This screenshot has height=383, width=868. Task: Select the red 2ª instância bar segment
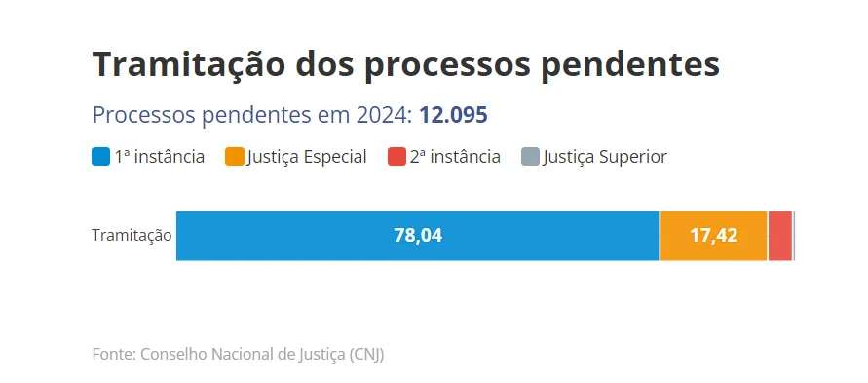coord(780,236)
